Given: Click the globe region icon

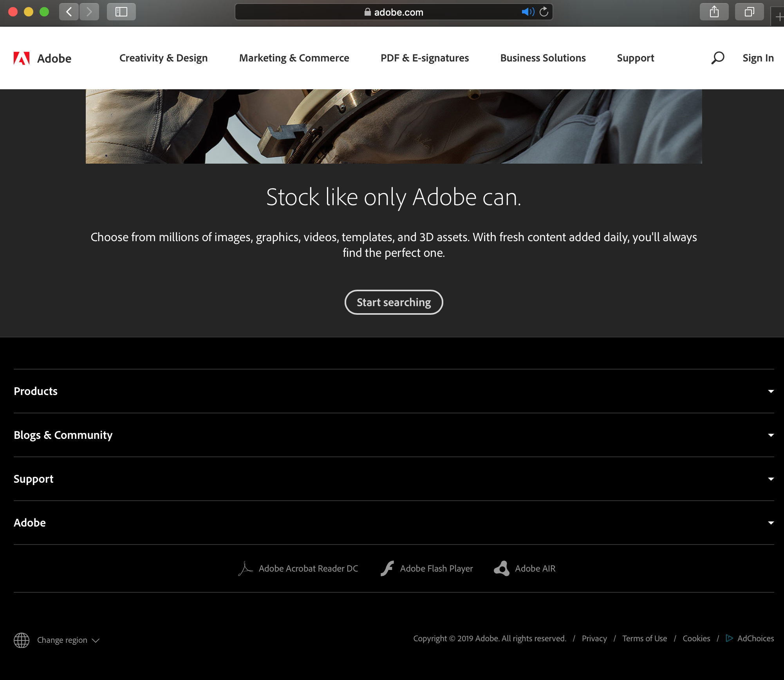Looking at the screenshot, I should 22,640.
